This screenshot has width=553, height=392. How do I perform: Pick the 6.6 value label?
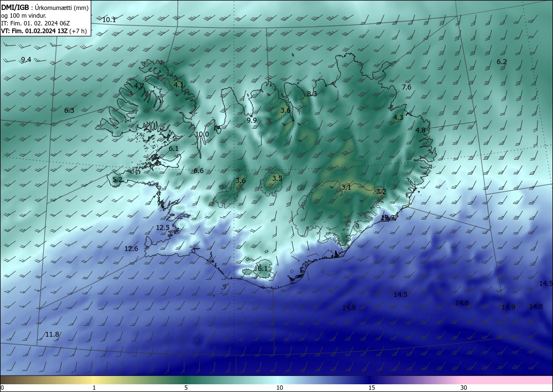click(199, 171)
